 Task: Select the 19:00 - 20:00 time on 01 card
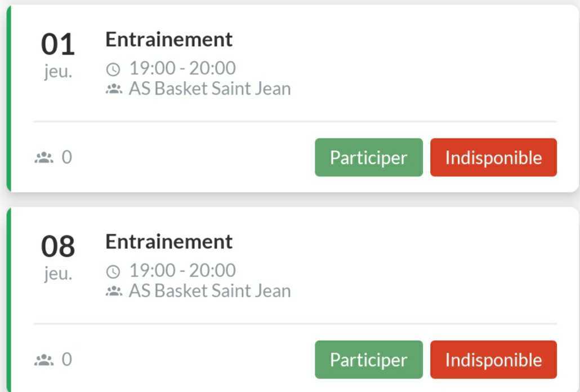coord(182,69)
